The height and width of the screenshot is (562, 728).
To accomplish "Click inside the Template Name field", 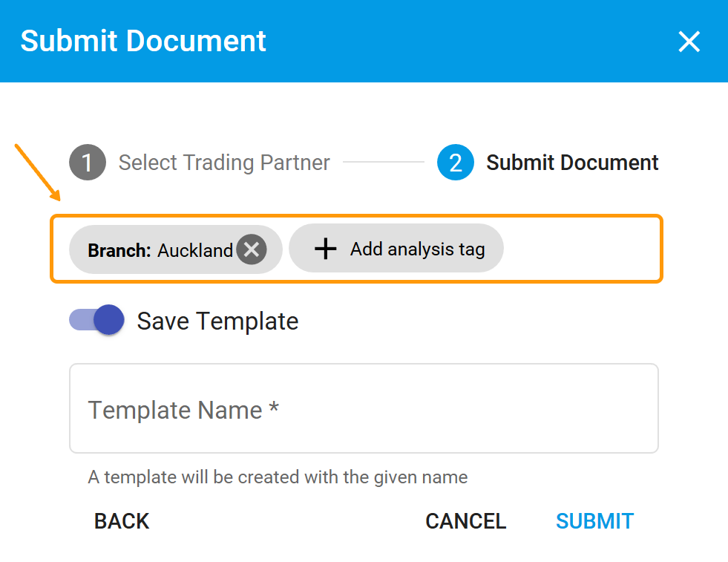I will coord(364,409).
